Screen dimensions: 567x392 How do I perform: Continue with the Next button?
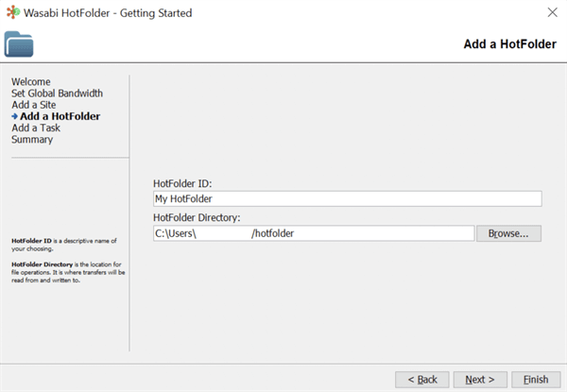tap(480, 380)
